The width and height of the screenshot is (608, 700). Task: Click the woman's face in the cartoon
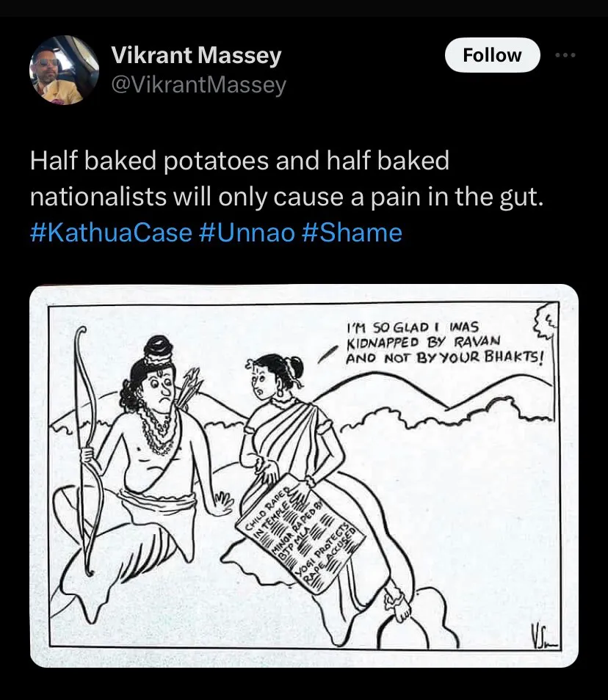point(261,382)
